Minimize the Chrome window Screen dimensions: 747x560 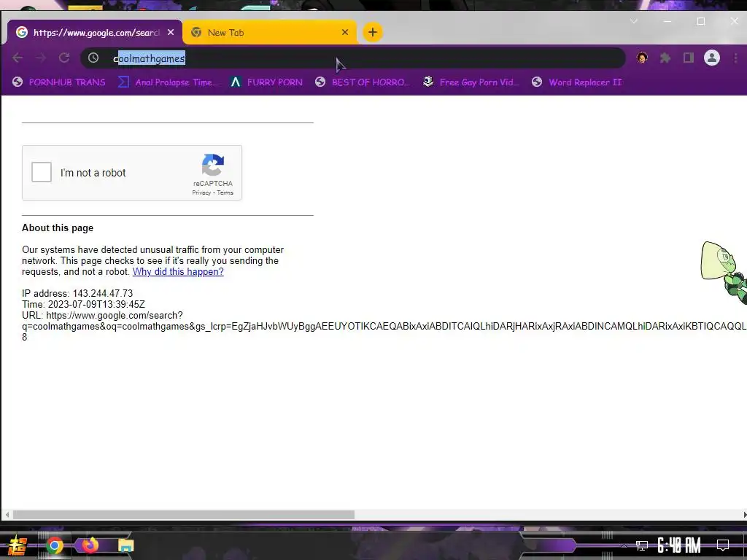(667, 21)
